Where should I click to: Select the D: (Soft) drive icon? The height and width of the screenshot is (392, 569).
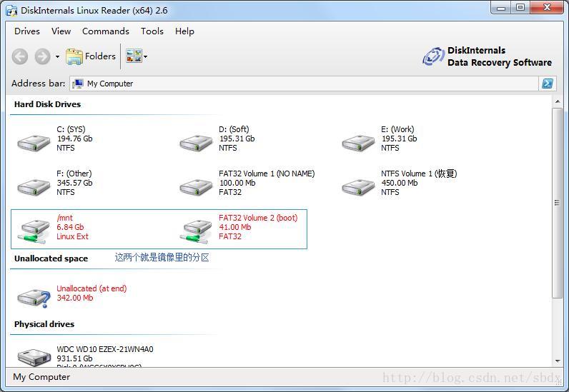point(196,143)
